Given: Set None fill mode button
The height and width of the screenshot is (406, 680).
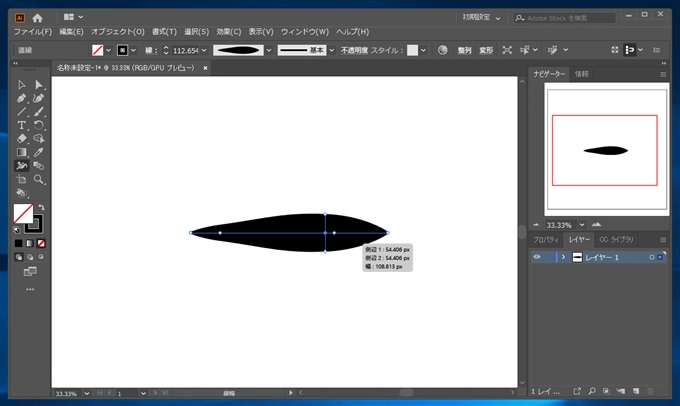Looking at the screenshot, I should (x=41, y=243).
